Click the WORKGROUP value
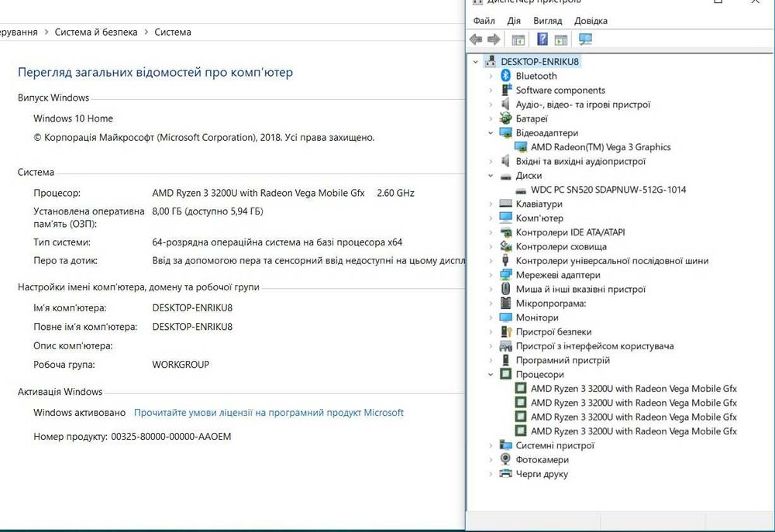The height and width of the screenshot is (532, 775). pos(181,365)
